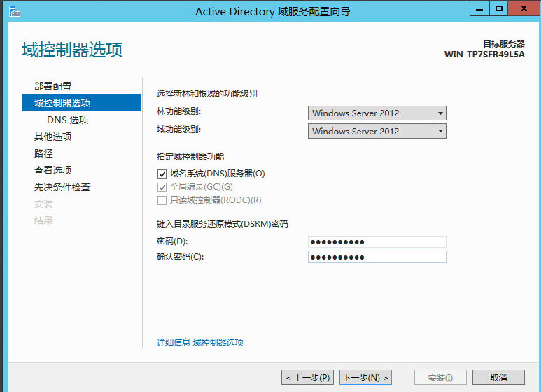The height and width of the screenshot is (392, 541).
Task: Minimize the Active Directory wizard window
Action: 479,8
